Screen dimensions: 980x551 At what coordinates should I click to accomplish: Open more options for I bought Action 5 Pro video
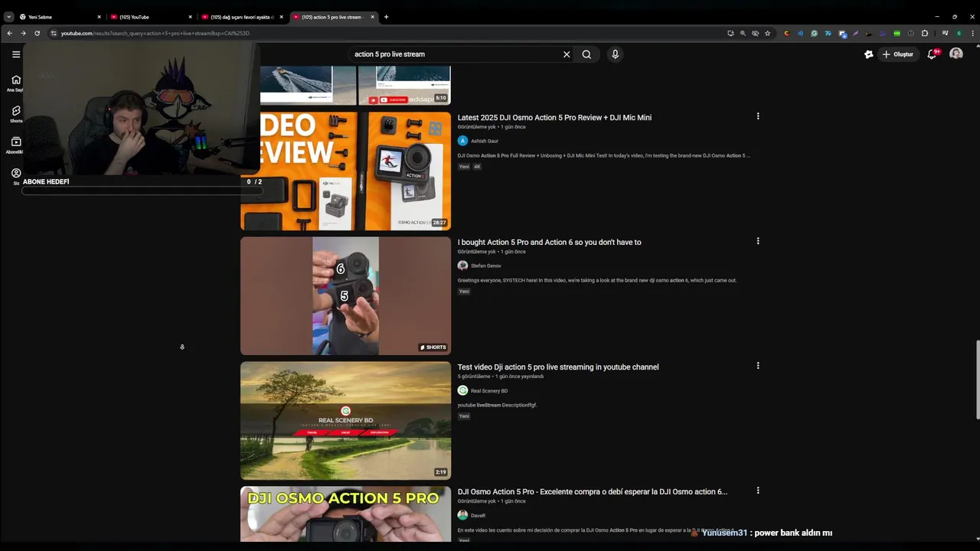[x=758, y=241]
